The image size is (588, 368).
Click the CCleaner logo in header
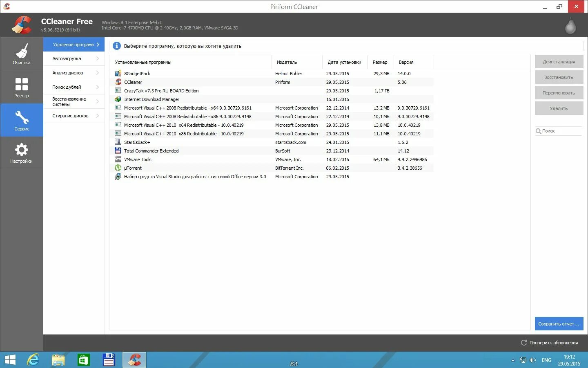pyautogui.click(x=21, y=25)
